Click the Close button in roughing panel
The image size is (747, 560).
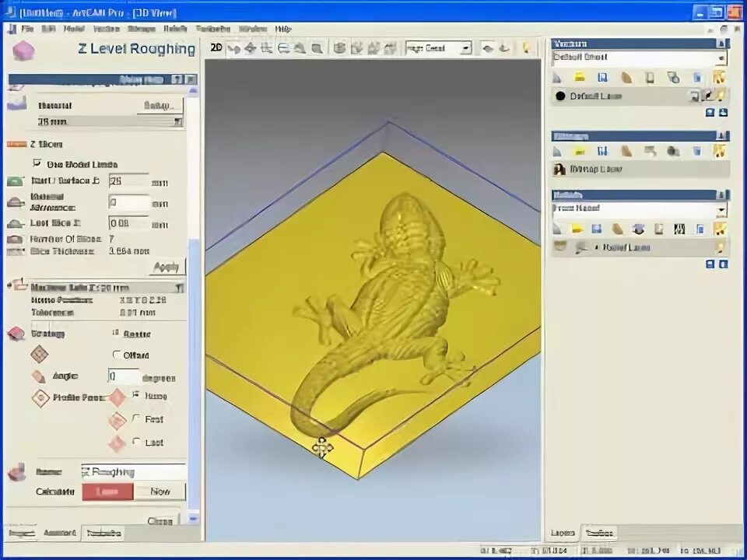(x=160, y=520)
